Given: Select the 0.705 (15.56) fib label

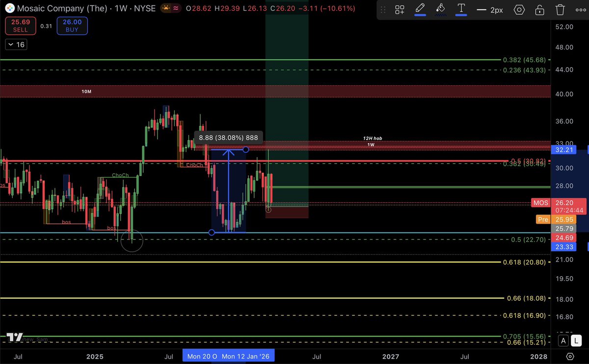Looking at the screenshot, I should click(x=524, y=337).
